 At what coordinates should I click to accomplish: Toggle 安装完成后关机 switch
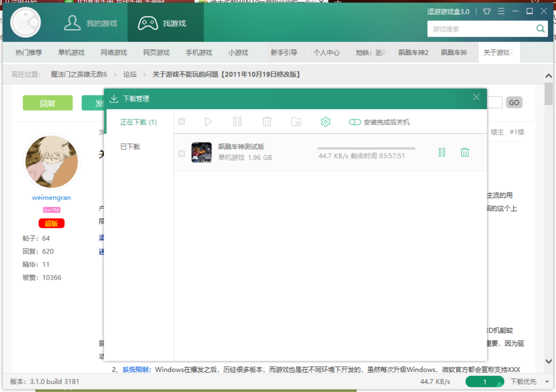click(x=355, y=122)
